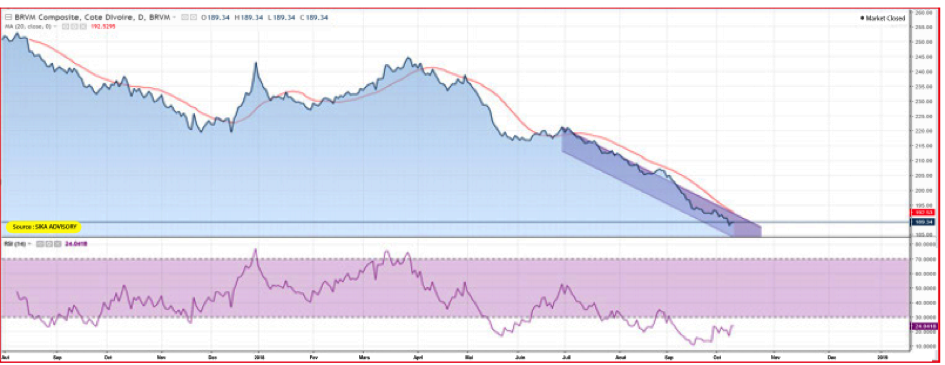Click the Market Closed status indicator
Viewport: 945px width, 365px height.
(x=882, y=18)
